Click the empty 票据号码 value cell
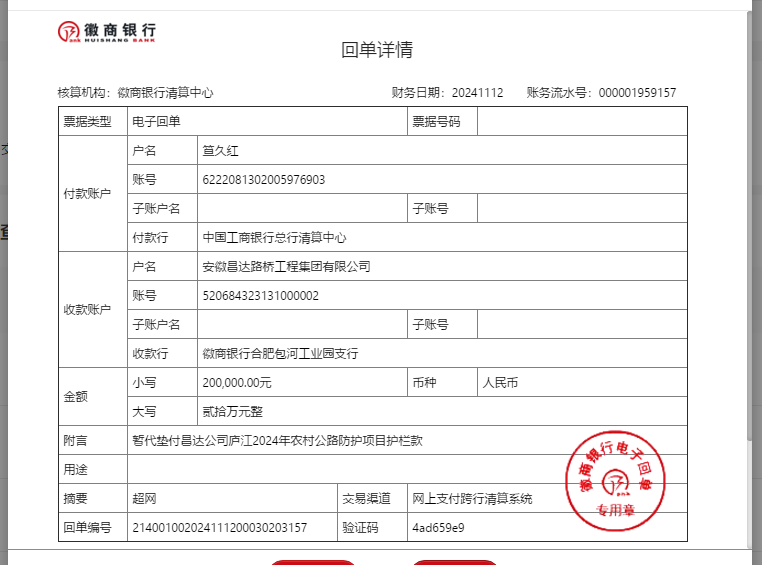 pyautogui.click(x=582, y=122)
